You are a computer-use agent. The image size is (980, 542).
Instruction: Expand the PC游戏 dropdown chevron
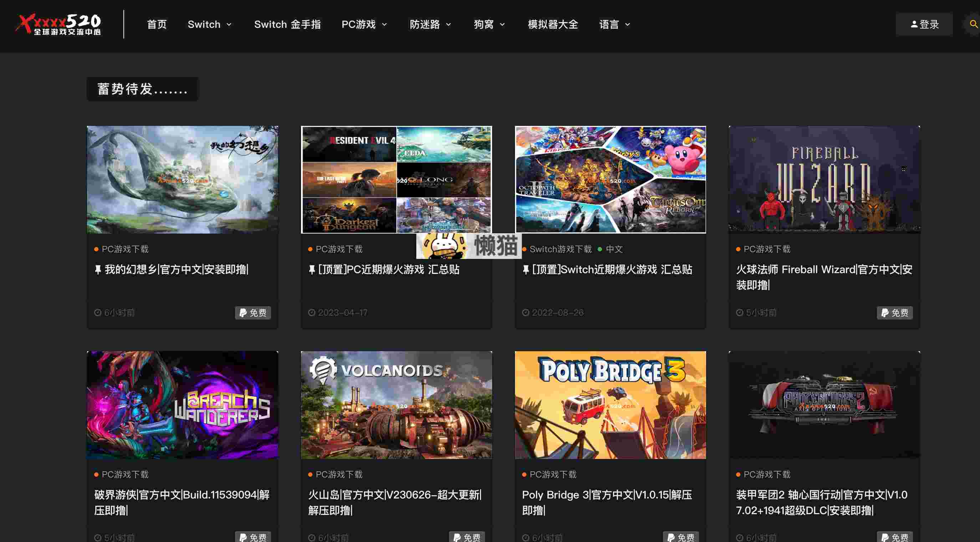pyautogui.click(x=384, y=25)
